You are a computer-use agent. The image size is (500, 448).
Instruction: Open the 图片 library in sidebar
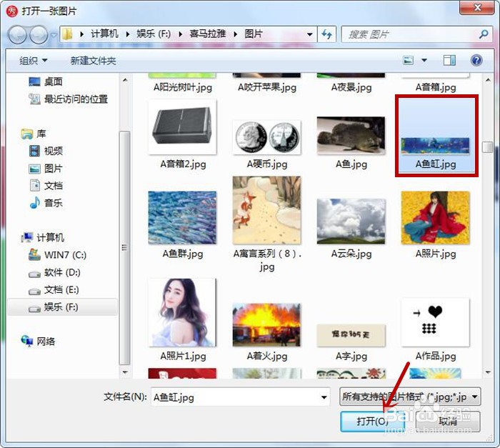[x=46, y=168]
